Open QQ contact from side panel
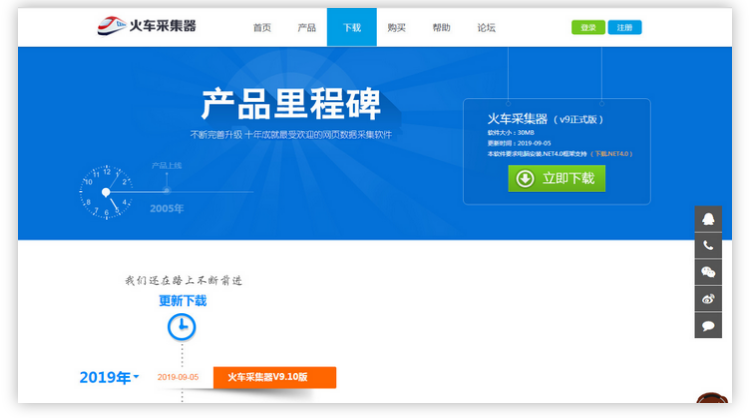This screenshot has width=750, height=418. tap(708, 219)
